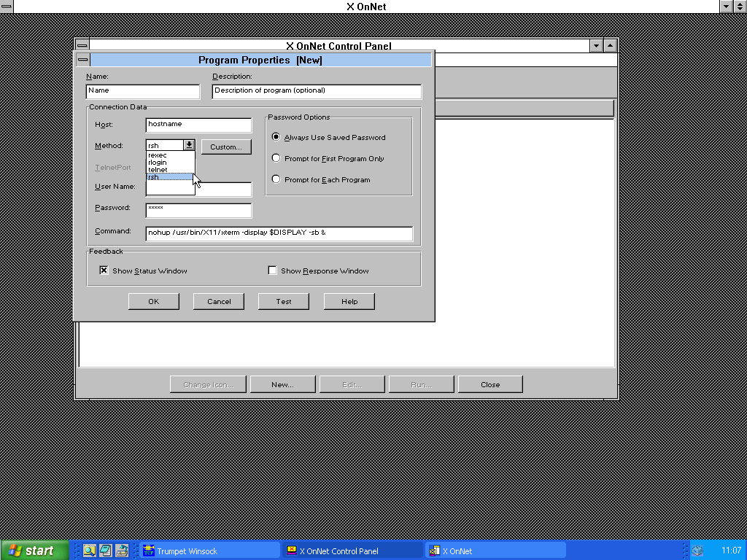Screen dimensions: 747x560
Task: Click the Test button
Action: [x=284, y=301]
